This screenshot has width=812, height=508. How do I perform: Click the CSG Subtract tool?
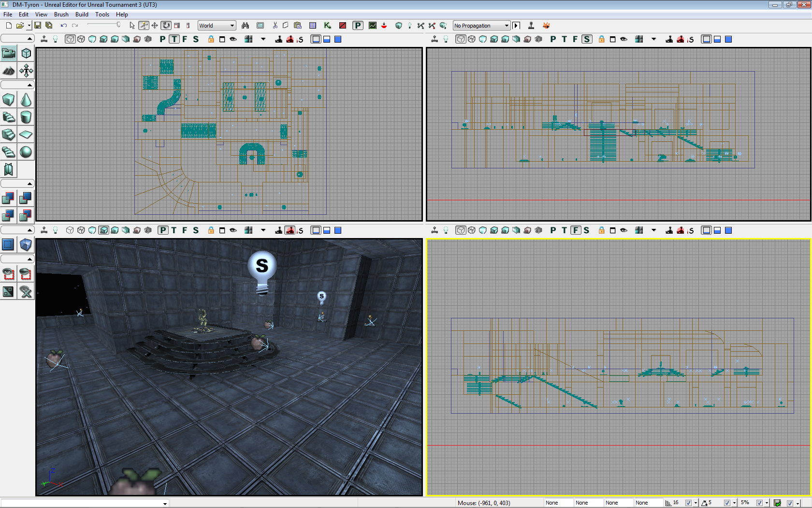pyautogui.click(x=26, y=198)
